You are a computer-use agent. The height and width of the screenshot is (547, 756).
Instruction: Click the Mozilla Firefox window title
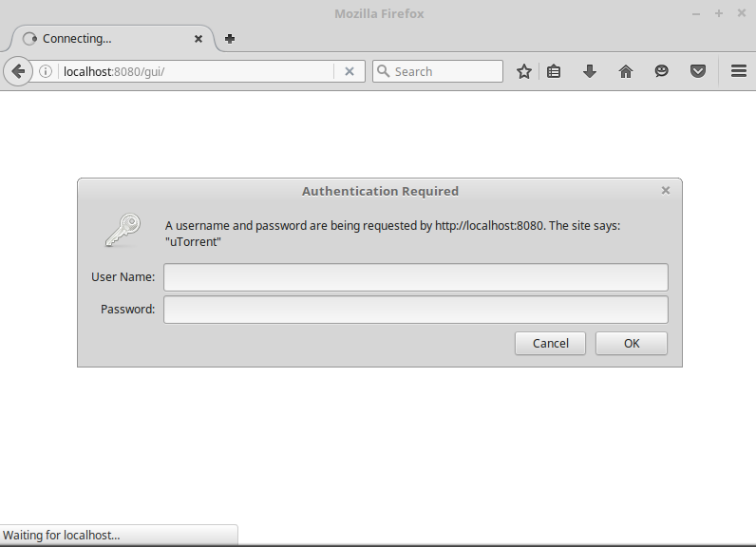(379, 13)
